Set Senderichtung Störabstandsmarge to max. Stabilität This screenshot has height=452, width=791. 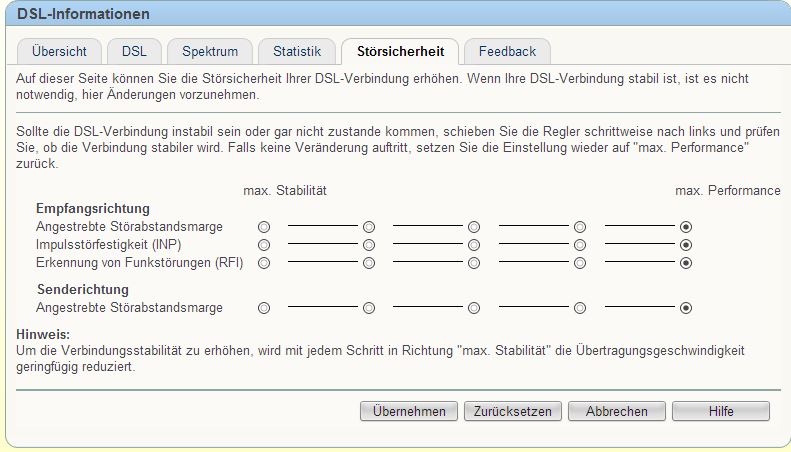[x=264, y=308]
